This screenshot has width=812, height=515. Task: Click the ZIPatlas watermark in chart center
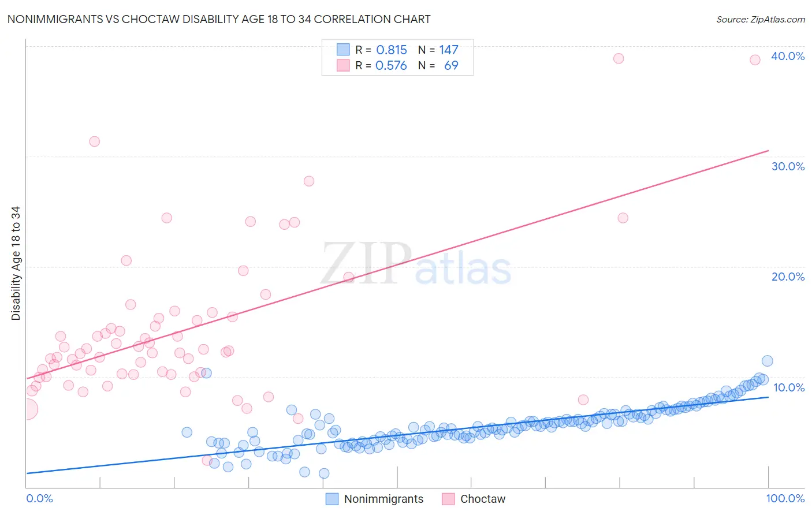tap(416, 264)
